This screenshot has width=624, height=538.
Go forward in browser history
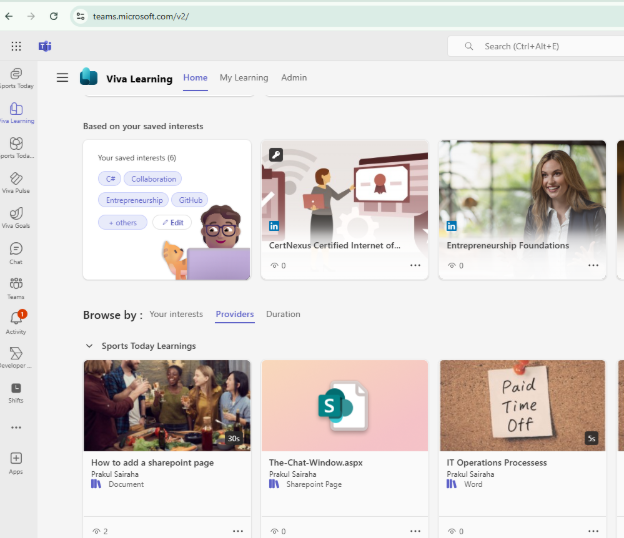point(31,16)
